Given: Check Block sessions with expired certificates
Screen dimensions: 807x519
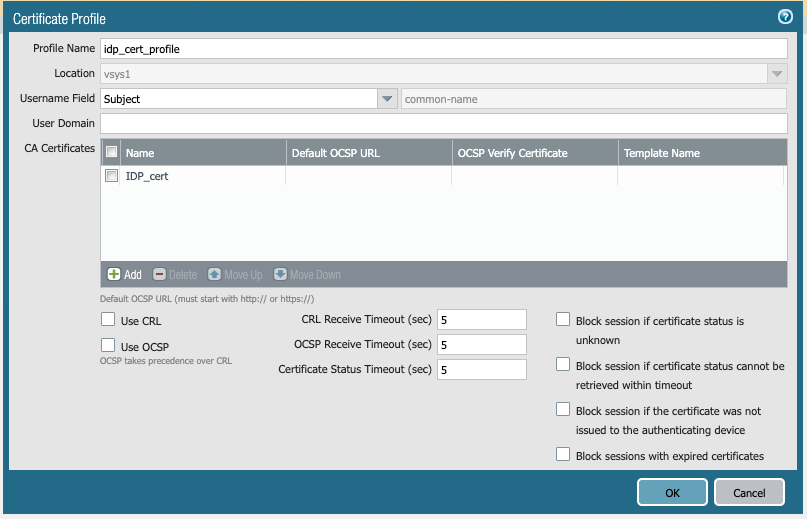Looking at the screenshot, I should pos(563,454).
